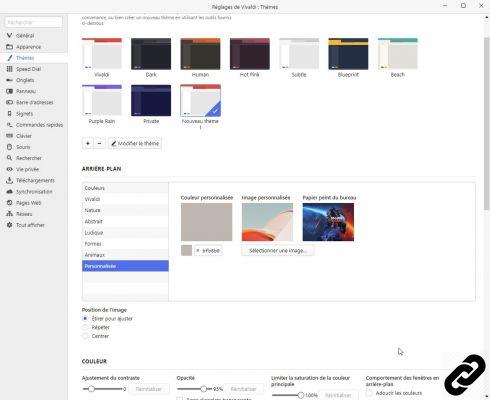
Task: Select the 'Répéter' image position option
Action: [85, 327]
